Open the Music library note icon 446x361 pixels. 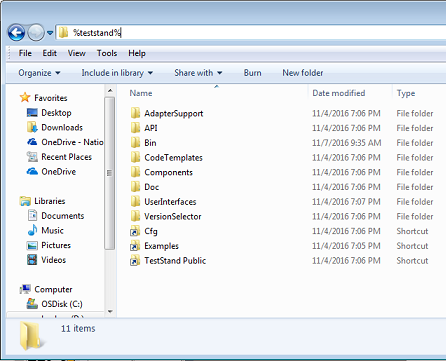click(x=32, y=230)
